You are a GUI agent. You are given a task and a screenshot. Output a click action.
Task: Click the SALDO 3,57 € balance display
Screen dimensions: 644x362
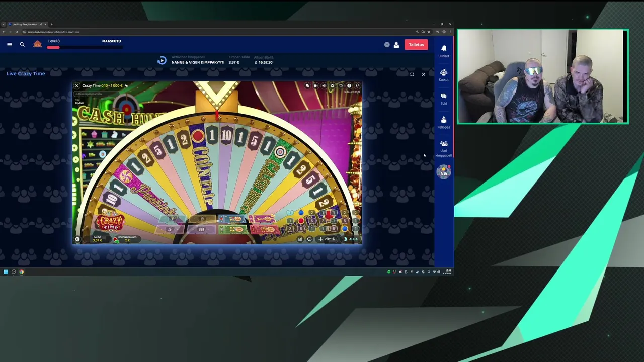97,239
